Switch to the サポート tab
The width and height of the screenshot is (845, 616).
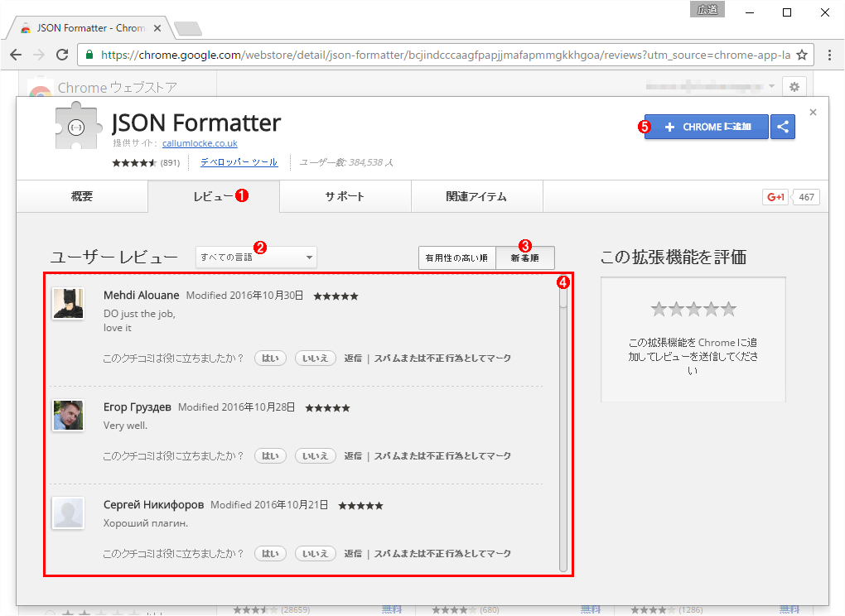[345, 196]
